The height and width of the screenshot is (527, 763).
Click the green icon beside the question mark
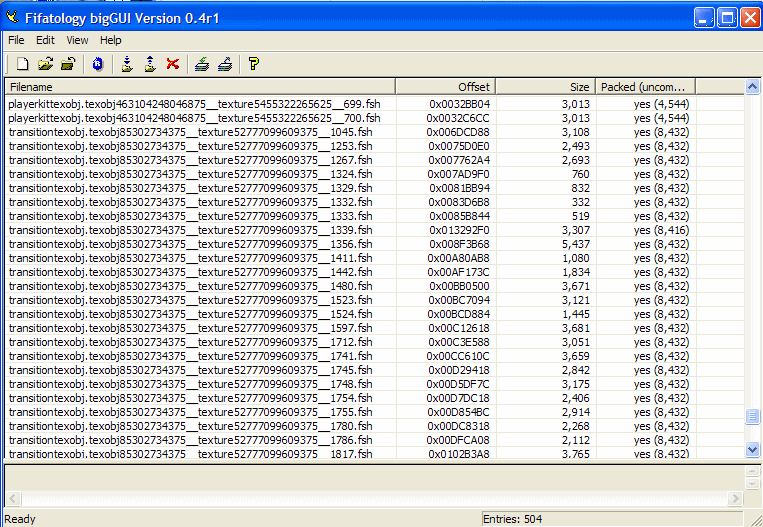coord(225,64)
